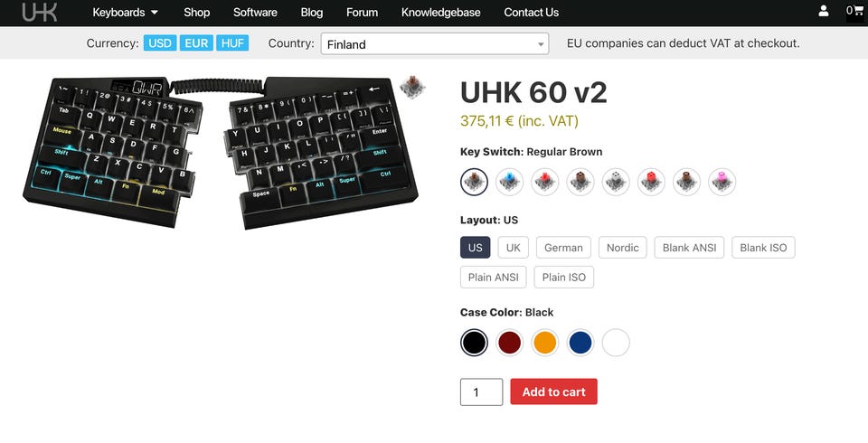The width and height of the screenshot is (868, 443).
Task: Pick the Plain ANSI layout
Action: [x=494, y=278]
